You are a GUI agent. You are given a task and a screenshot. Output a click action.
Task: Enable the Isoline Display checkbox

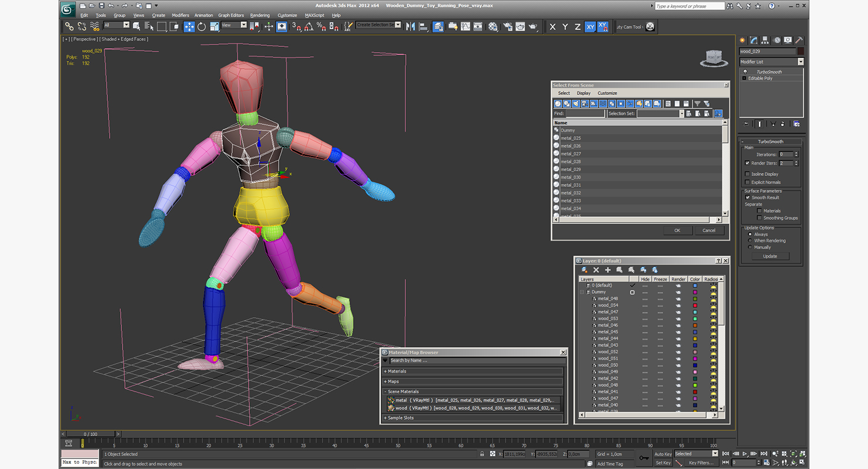747,174
